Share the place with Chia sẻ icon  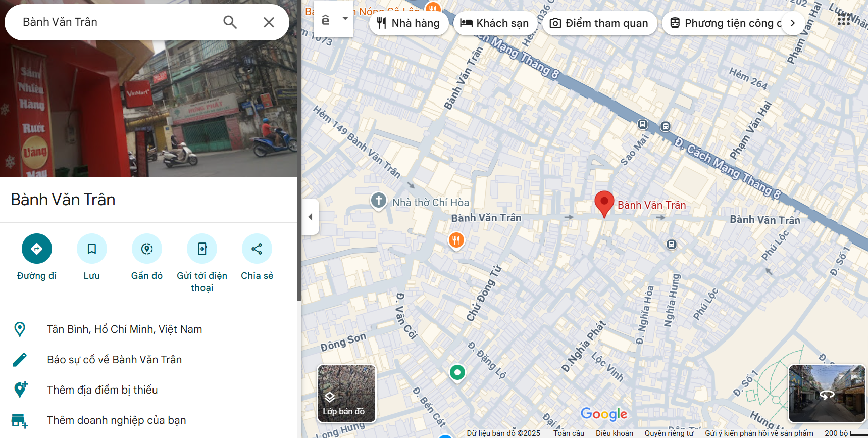[257, 249]
